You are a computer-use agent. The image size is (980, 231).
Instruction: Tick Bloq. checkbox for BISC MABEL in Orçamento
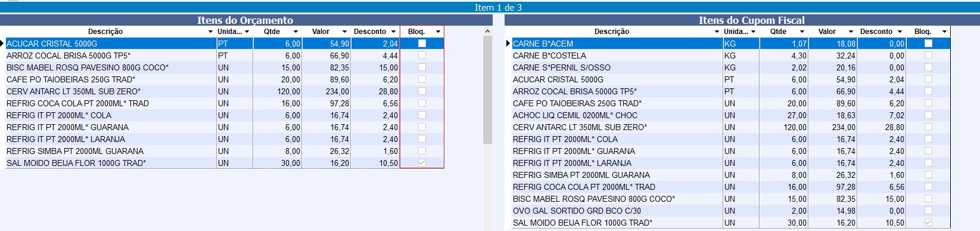[x=422, y=67]
